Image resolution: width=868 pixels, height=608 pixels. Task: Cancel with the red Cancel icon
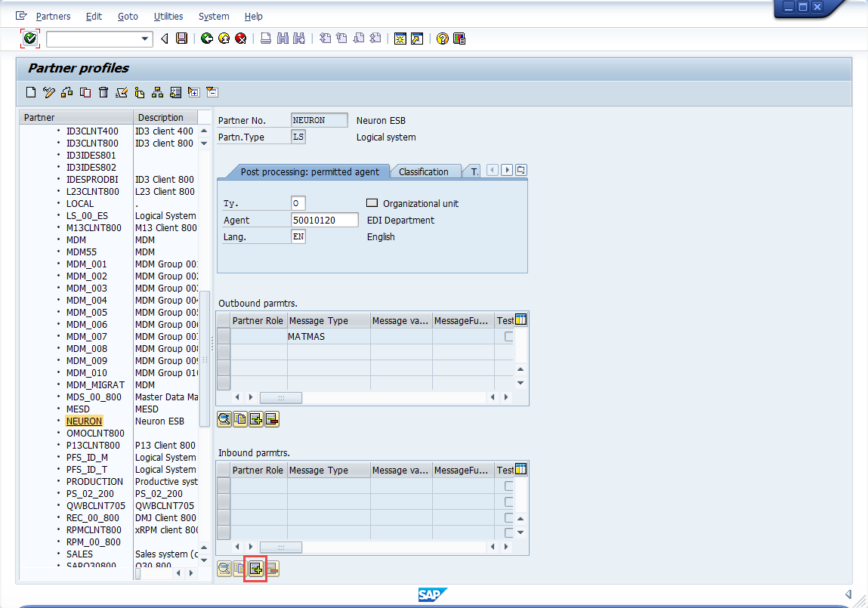(x=240, y=39)
